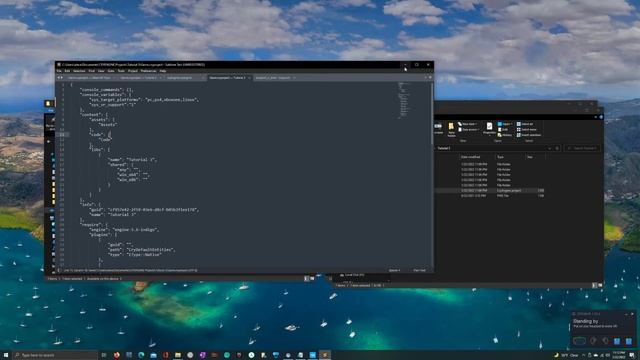Click the "guid" line in the info block

[x=144, y=209]
